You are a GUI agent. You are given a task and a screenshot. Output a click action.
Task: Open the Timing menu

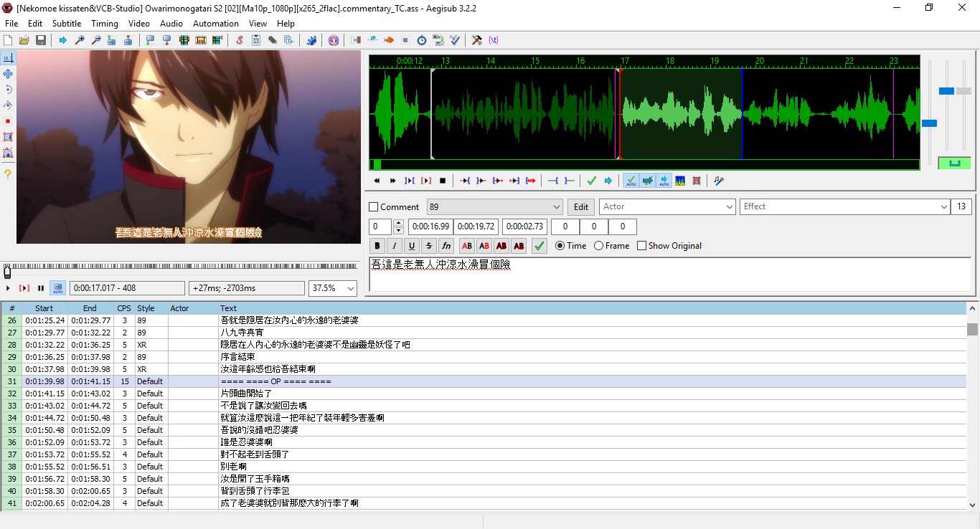click(x=105, y=24)
